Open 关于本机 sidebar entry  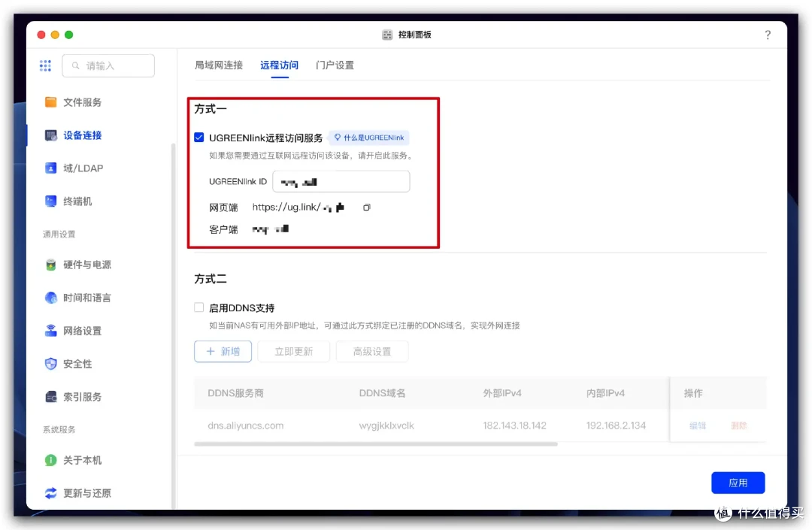83,460
